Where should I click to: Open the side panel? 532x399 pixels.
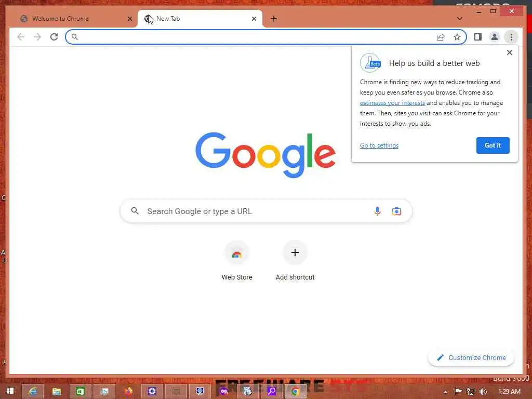(478, 37)
